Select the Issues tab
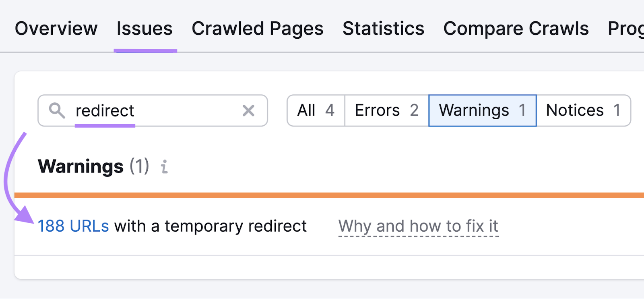644x299 pixels. (144, 28)
